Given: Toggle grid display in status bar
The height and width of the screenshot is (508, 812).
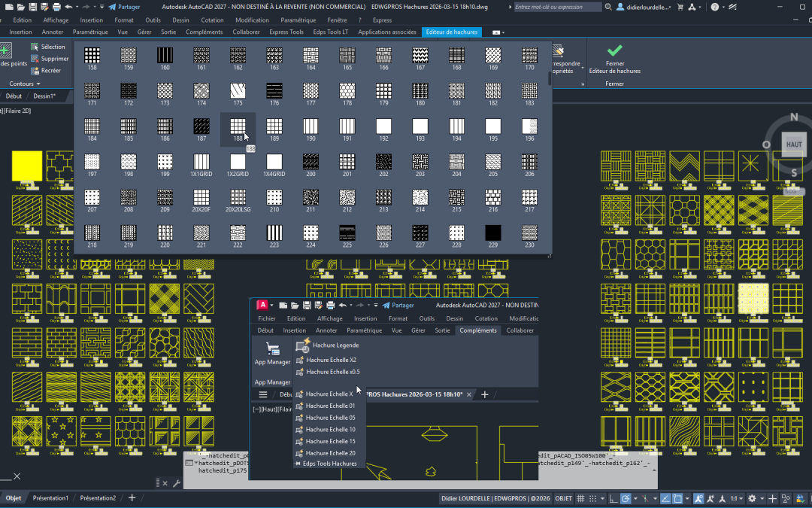Looking at the screenshot, I should pos(581,499).
